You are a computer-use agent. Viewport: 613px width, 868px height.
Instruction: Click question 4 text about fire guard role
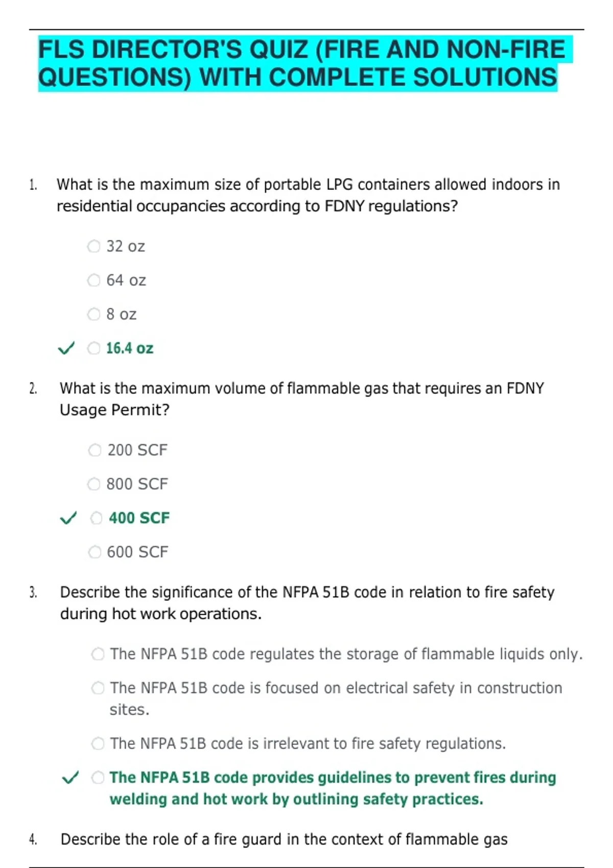coord(284,839)
